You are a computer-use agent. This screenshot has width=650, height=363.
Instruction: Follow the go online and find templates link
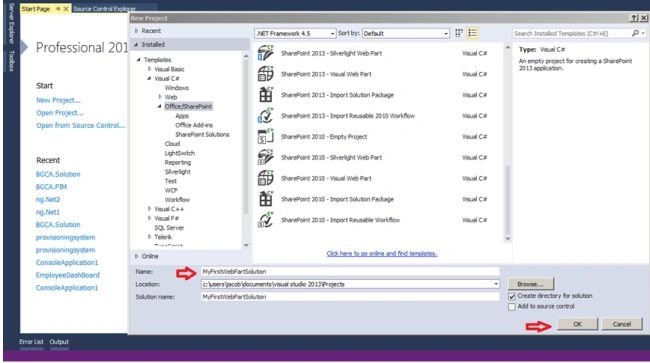click(x=381, y=253)
